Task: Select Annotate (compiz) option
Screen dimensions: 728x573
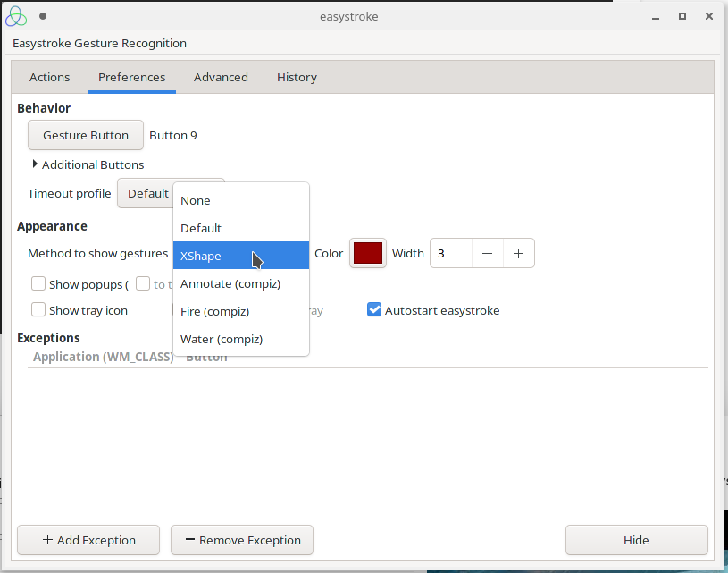Action: [241, 283]
